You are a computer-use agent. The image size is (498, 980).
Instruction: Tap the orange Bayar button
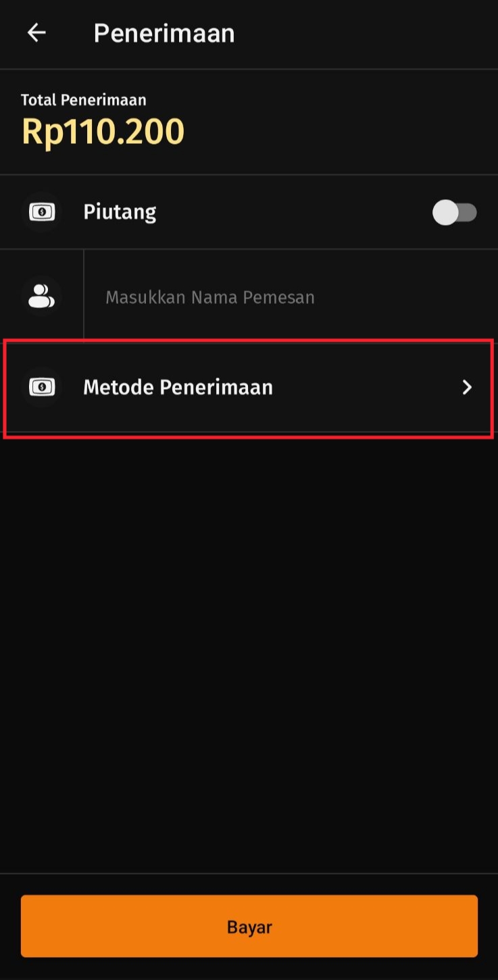[x=249, y=926]
